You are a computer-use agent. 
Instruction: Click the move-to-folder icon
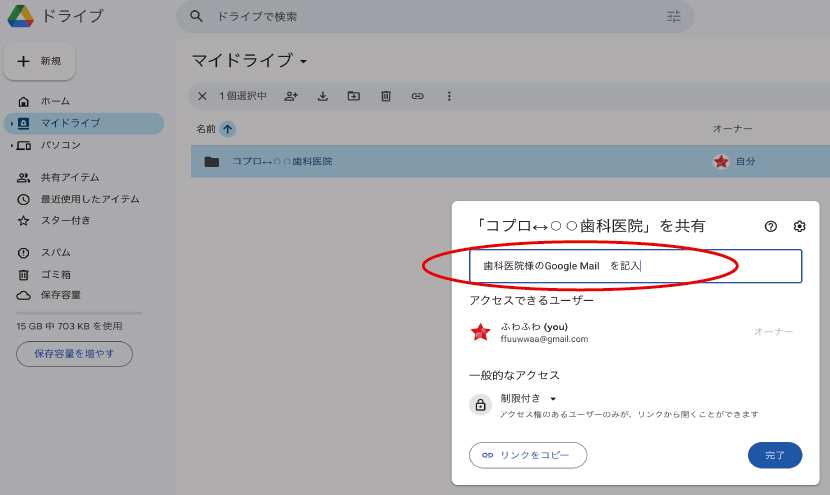pyautogui.click(x=353, y=96)
